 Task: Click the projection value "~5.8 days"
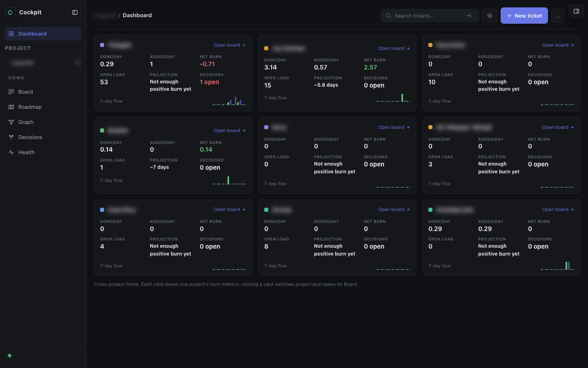click(x=326, y=85)
